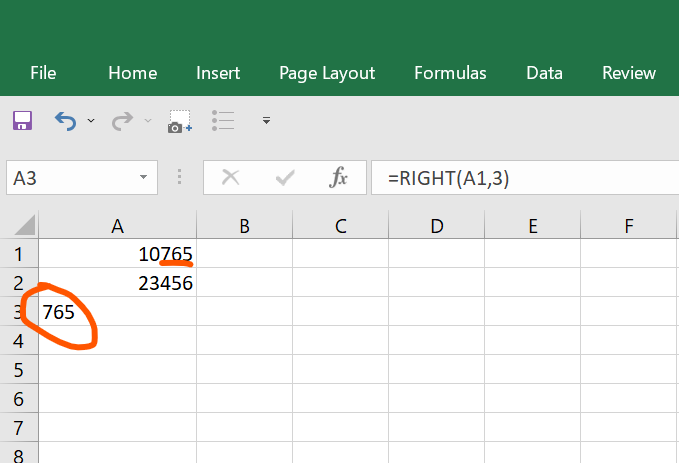Switch to the Insert tab
Image resolution: width=679 pixels, height=463 pixels.
pos(218,73)
